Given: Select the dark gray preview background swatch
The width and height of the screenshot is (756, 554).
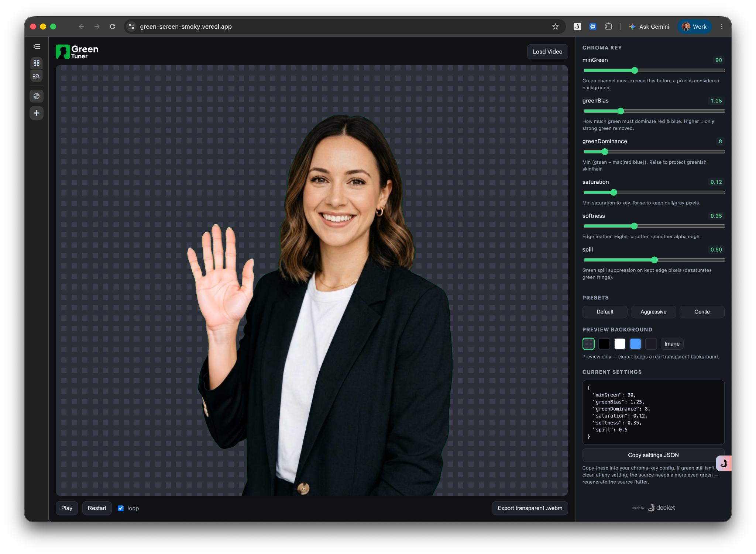Looking at the screenshot, I should 651,344.
